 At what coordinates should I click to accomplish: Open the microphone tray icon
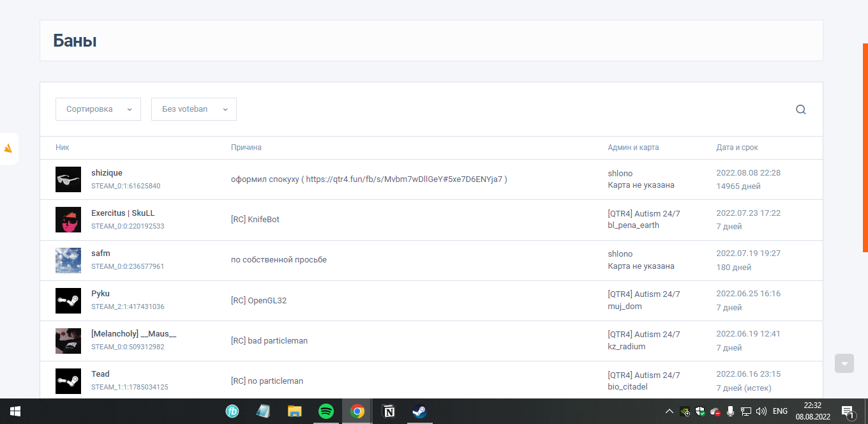coord(730,411)
